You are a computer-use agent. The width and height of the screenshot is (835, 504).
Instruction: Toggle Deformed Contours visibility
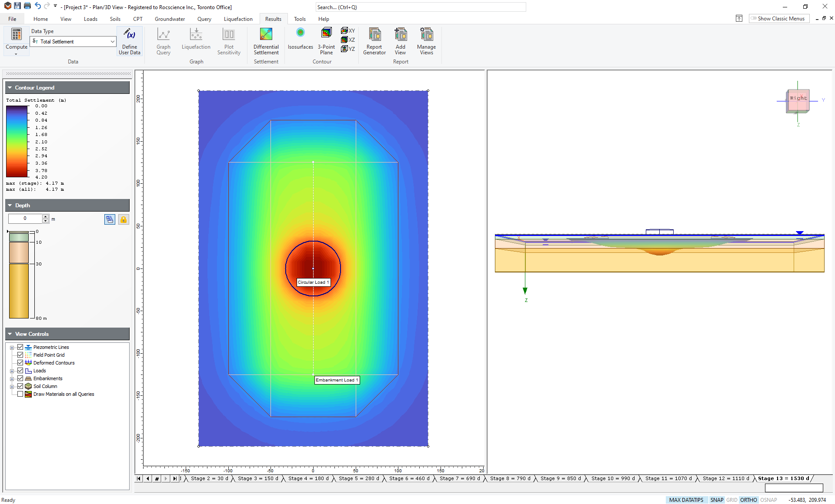(20, 362)
